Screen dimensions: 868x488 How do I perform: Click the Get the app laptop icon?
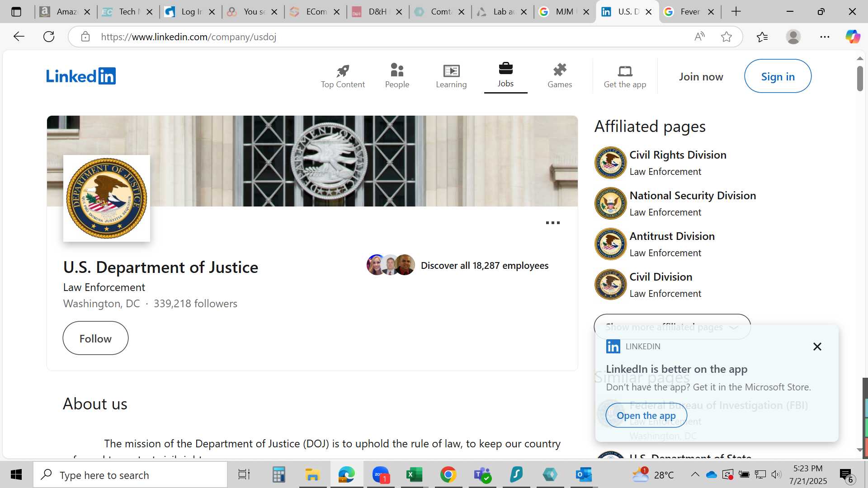pyautogui.click(x=625, y=71)
